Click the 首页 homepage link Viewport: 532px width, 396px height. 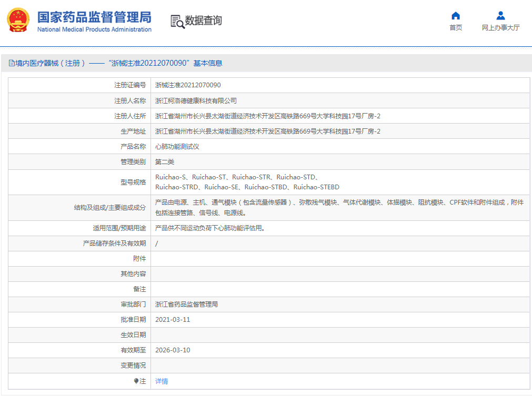point(456,27)
